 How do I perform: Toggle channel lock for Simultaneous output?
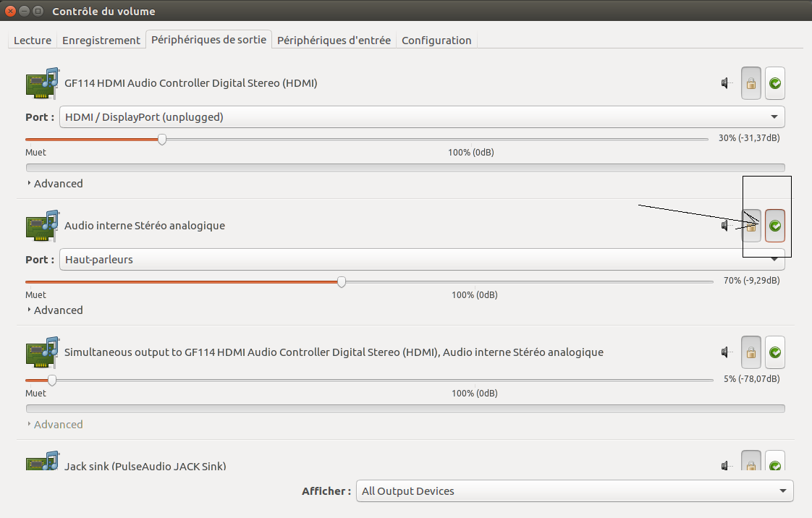coord(751,352)
